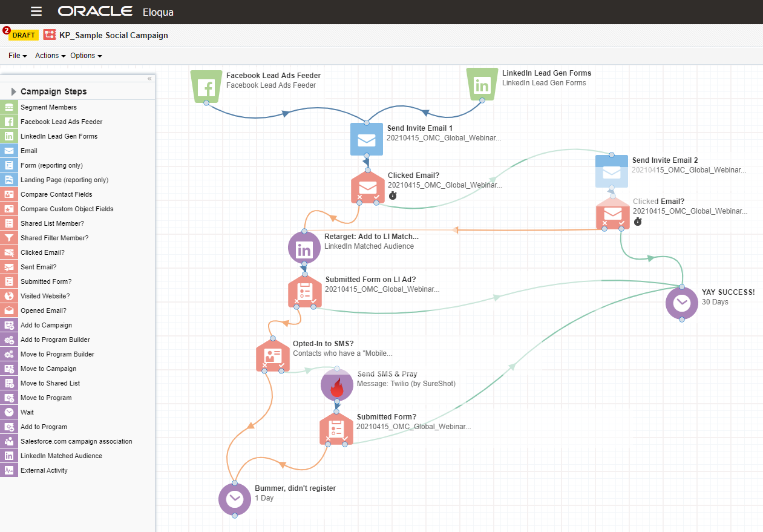Click the DRAFT status badge
The width and height of the screenshot is (763, 532).
24,35
